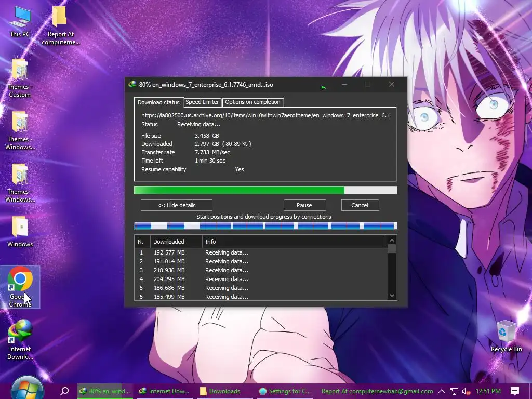Click the connections segment progress bar

[x=265, y=225]
